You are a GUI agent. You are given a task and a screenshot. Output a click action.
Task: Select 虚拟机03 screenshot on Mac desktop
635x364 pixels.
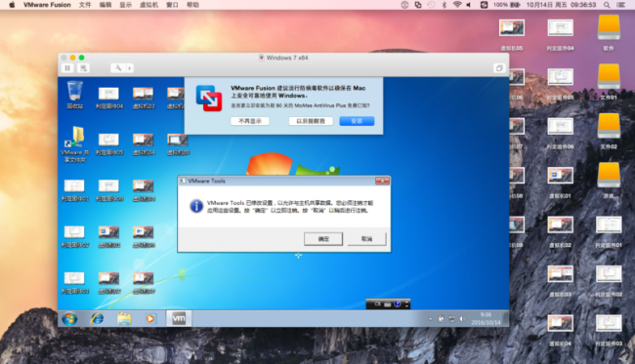[x=561, y=280]
